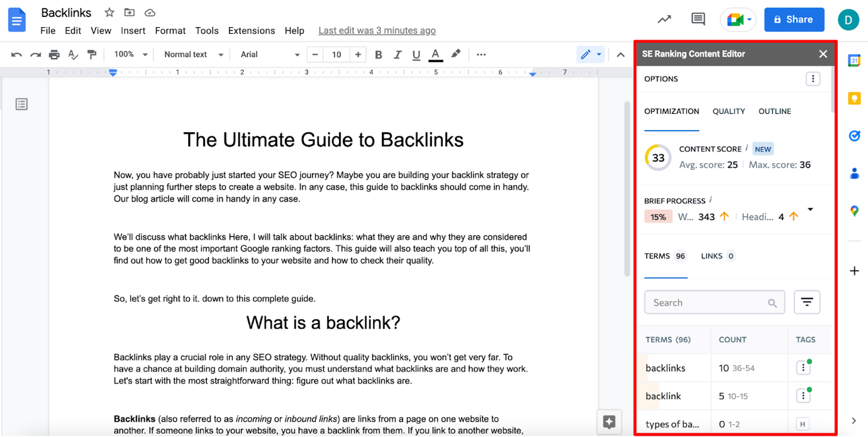Click the Google Docs home icon
This screenshot has height=437, width=868.
point(17,19)
